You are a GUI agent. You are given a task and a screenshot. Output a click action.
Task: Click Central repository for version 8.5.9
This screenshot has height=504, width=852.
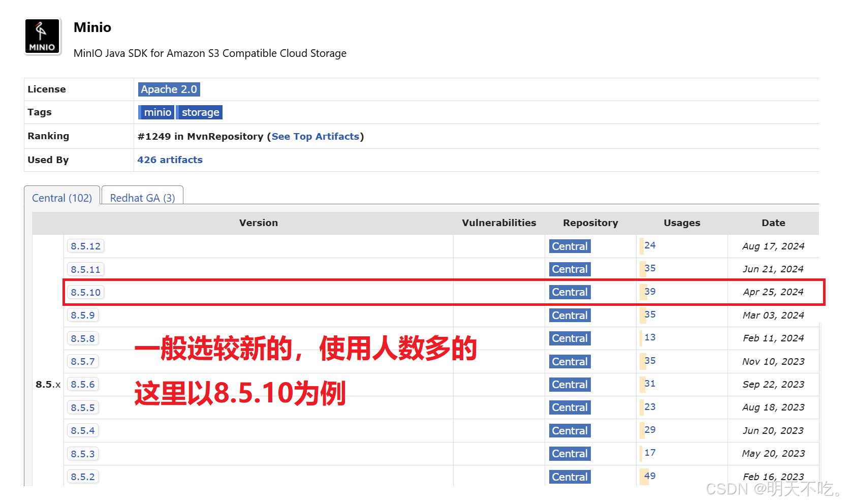570,316
